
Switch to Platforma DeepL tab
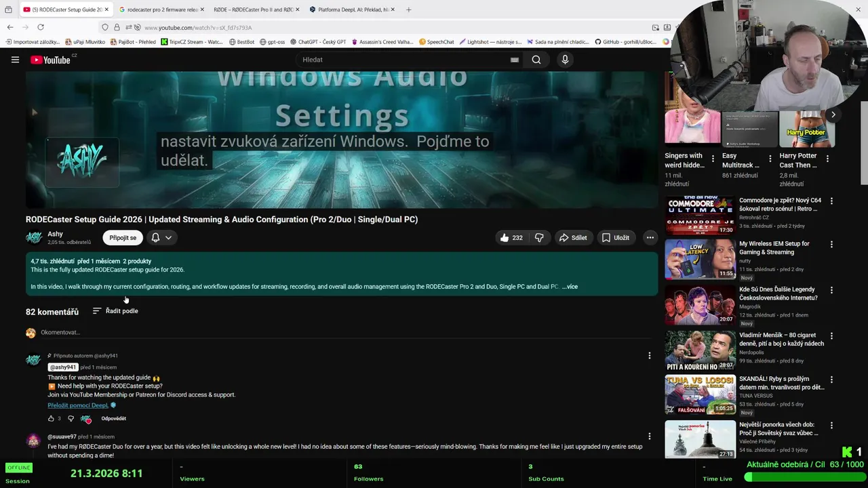353,9
